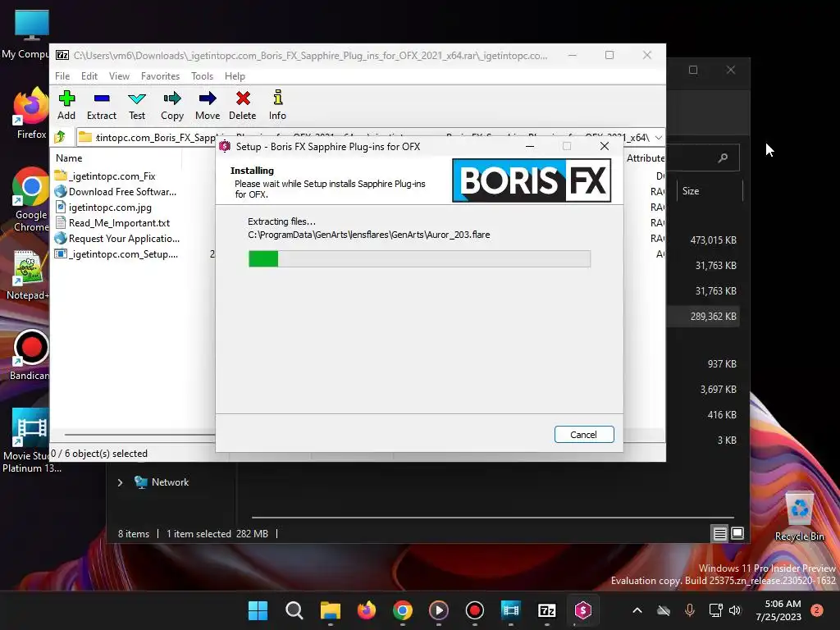
Task: Open the Help menu in 7-Zip
Action: click(235, 76)
